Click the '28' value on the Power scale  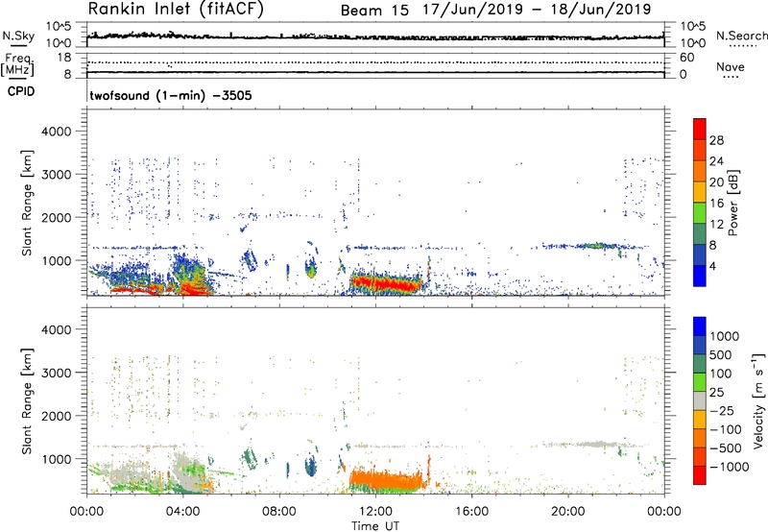(716, 140)
